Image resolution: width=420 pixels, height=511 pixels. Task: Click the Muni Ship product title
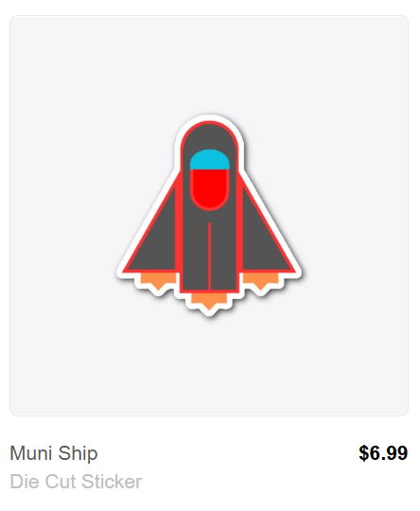[x=54, y=453]
